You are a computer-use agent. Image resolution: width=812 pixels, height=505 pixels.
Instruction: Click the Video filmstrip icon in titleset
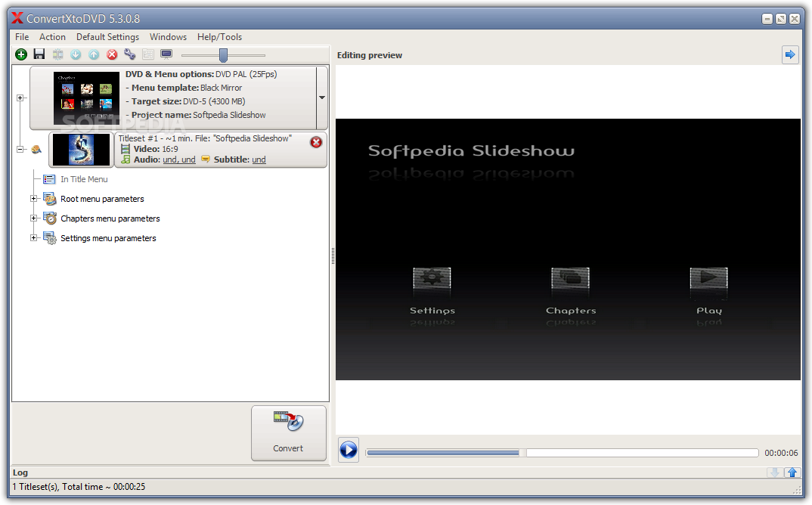point(126,149)
